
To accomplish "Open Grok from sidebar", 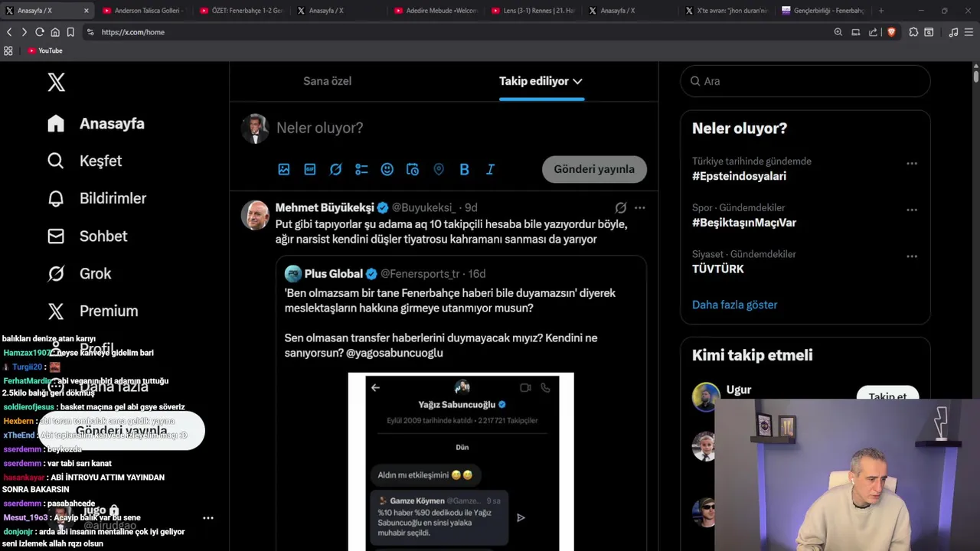I will pos(79,273).
